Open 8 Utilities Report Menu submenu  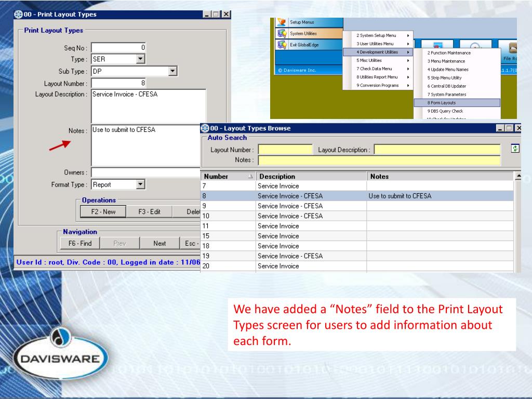pos(378,77)
